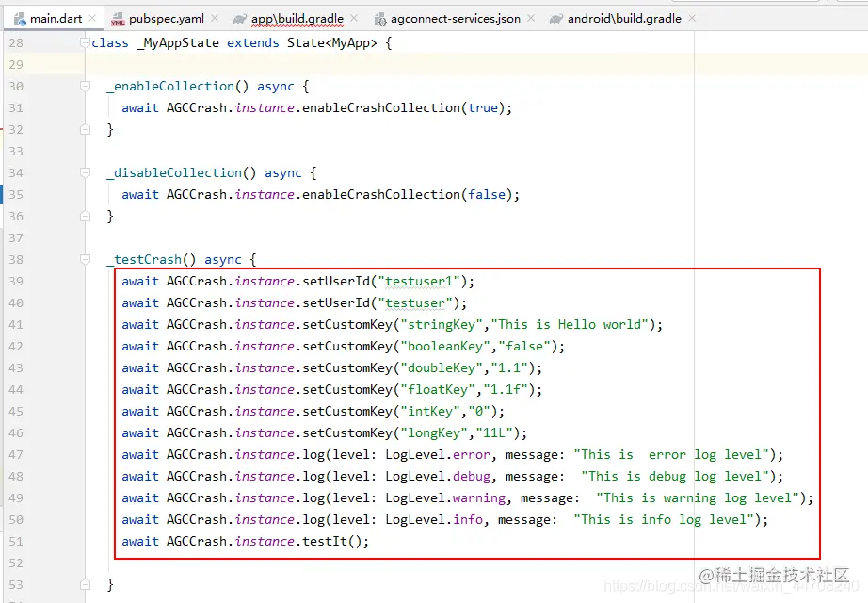Click line number 47 in the gutter
This screenshot has height=603, width=868.
click(16, 454)
